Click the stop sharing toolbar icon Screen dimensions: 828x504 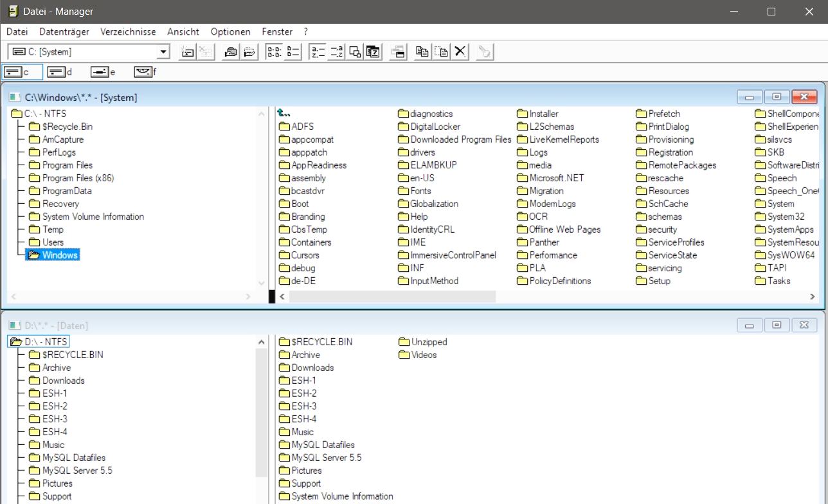[x=249, y=52]
